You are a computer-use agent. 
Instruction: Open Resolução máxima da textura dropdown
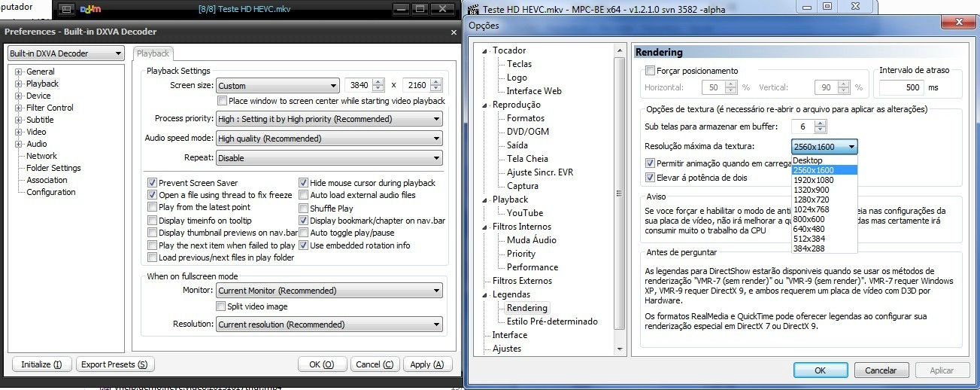(x=824, y=147)
